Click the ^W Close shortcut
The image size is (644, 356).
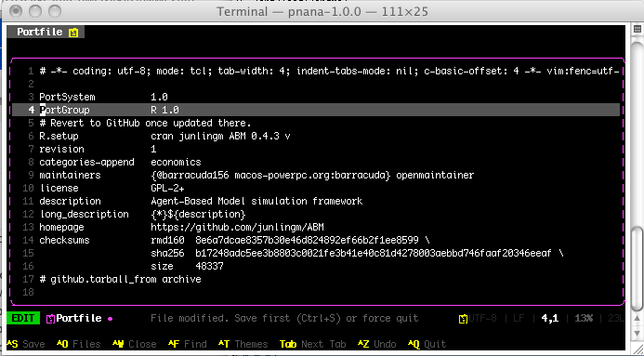click(x=135, y=344)
